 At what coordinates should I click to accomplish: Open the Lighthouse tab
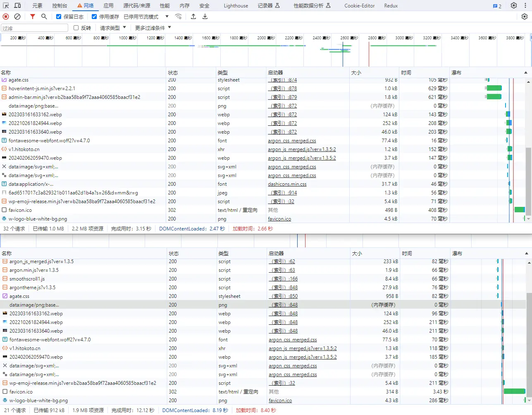click(236, 6)
